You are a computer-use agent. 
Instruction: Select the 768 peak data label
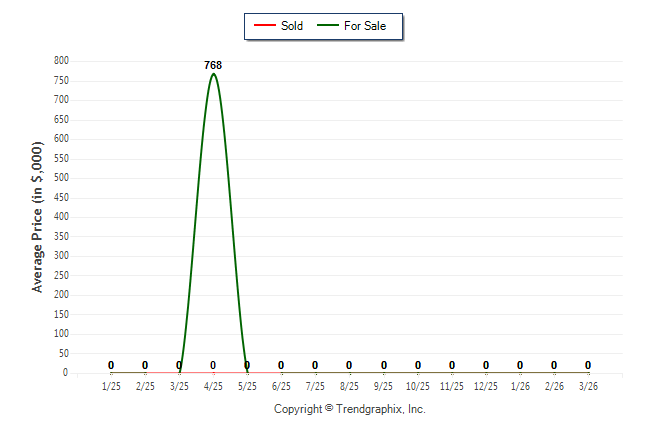coord(213,66)
